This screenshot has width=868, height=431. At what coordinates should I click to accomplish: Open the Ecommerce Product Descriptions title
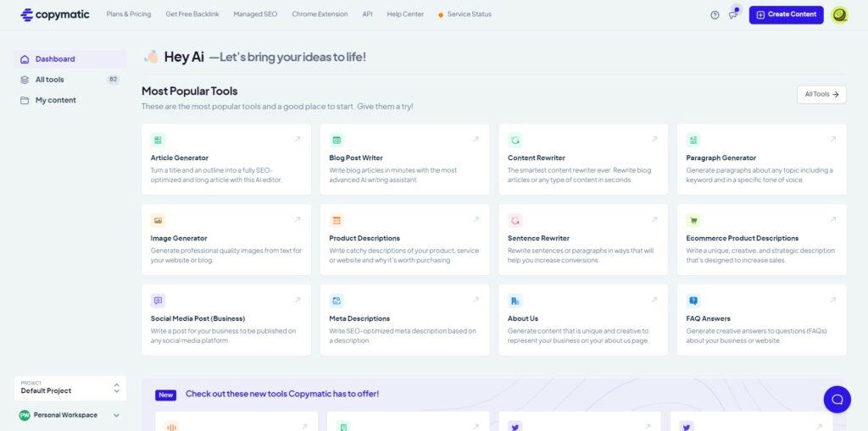pyautogui.click(x=743, y=239)
